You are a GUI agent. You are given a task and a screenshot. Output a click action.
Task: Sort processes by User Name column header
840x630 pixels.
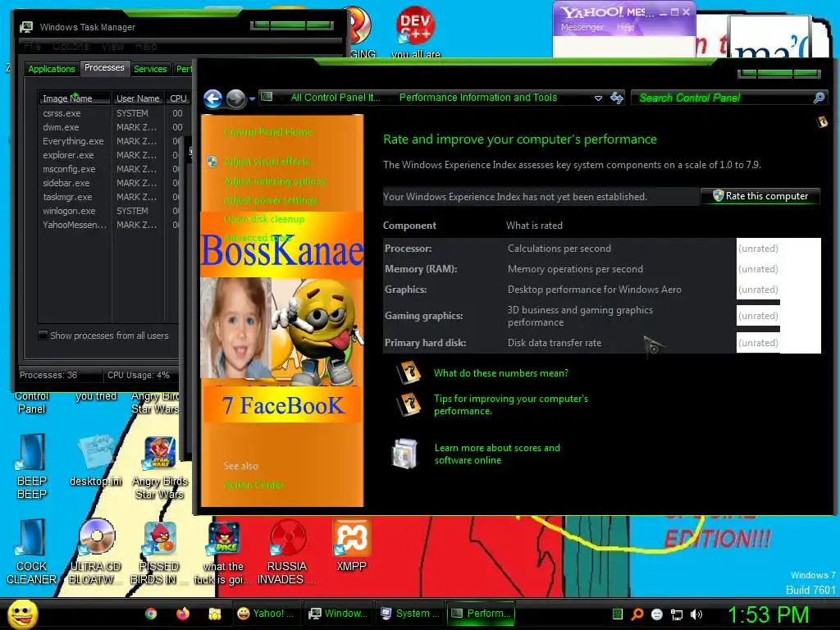pyautogui.click(x=138, y=98)
